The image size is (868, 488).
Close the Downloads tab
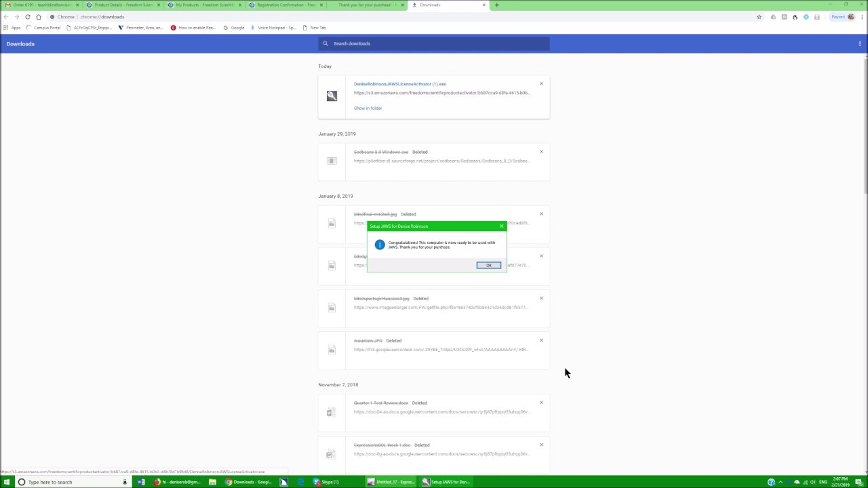pos(484,5)
